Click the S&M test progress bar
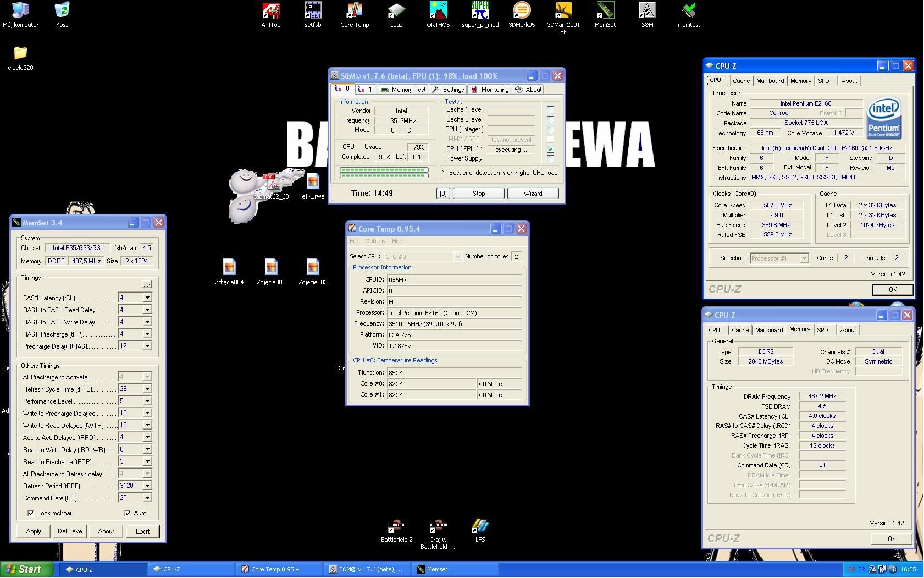924x578 pixels. tap(384, 173)
